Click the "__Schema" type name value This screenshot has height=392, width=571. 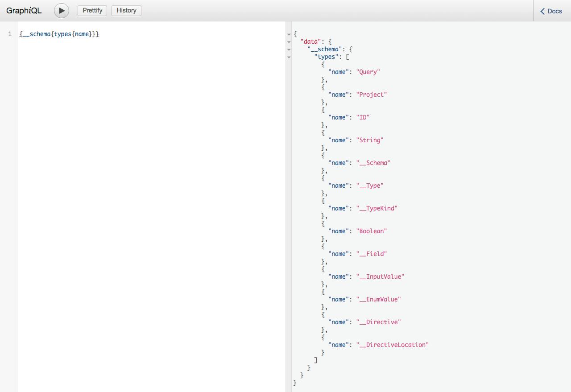click(x=373, y=163)
